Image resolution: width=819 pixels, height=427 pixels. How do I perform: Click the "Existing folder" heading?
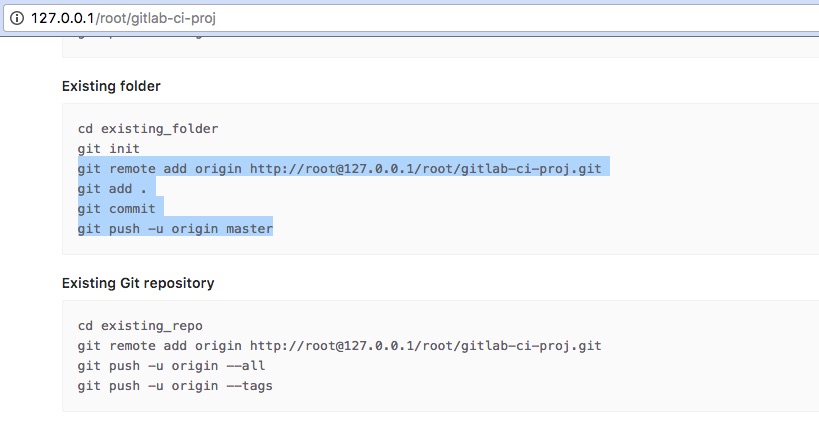111,86
